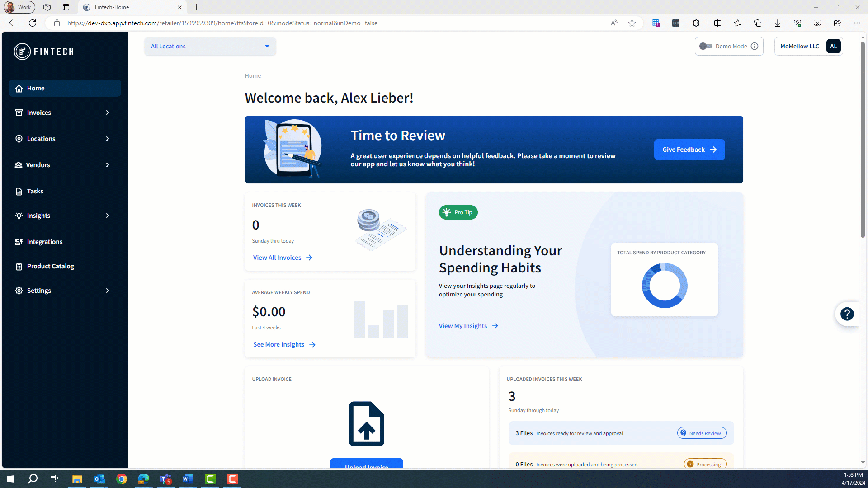Click the total spend donut chart
868x488 pixels.
tap(665, 286)
